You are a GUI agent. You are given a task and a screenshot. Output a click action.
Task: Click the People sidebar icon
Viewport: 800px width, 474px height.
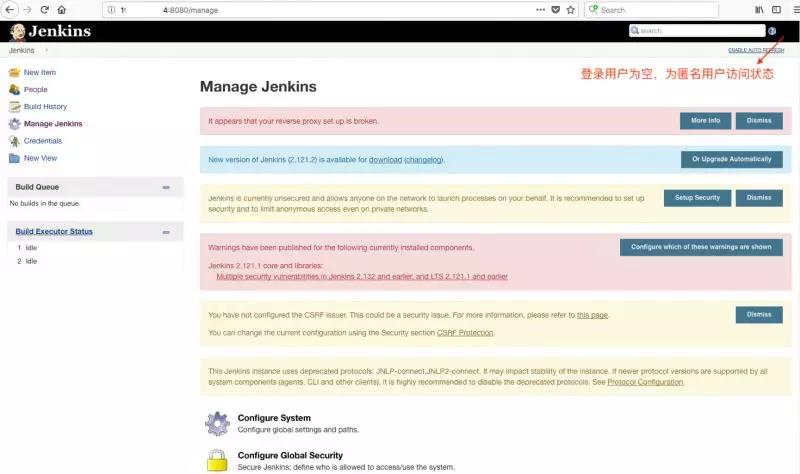(x=14, y=90)
